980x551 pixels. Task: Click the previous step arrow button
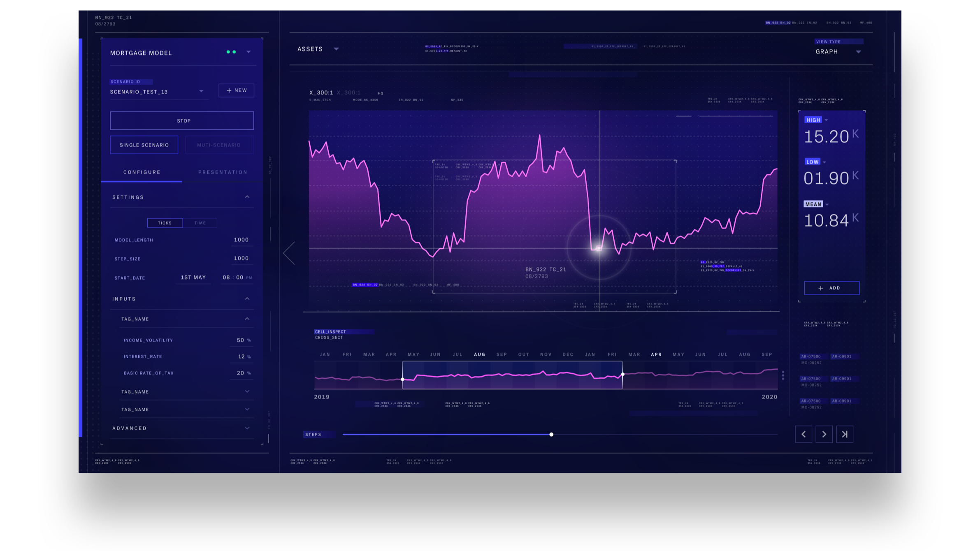(x=803, y=434)
